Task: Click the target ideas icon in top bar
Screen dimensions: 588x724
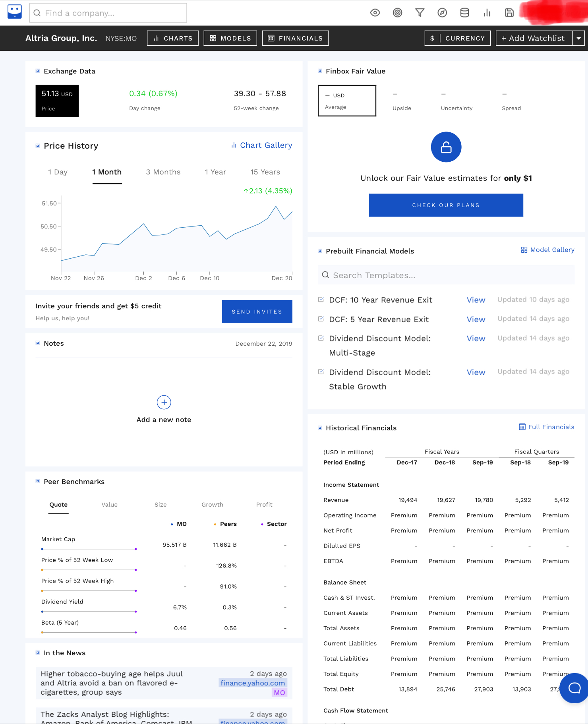Action: click(x=397, y=13)
